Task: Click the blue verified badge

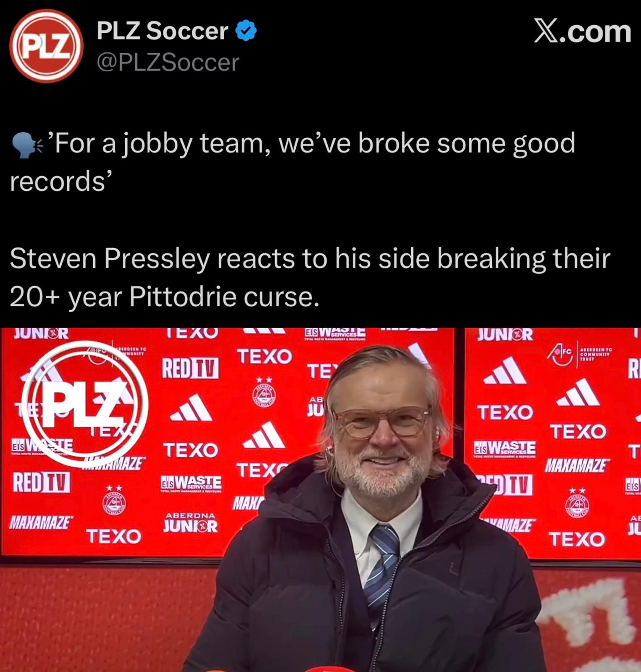Action: click(246, 31)
